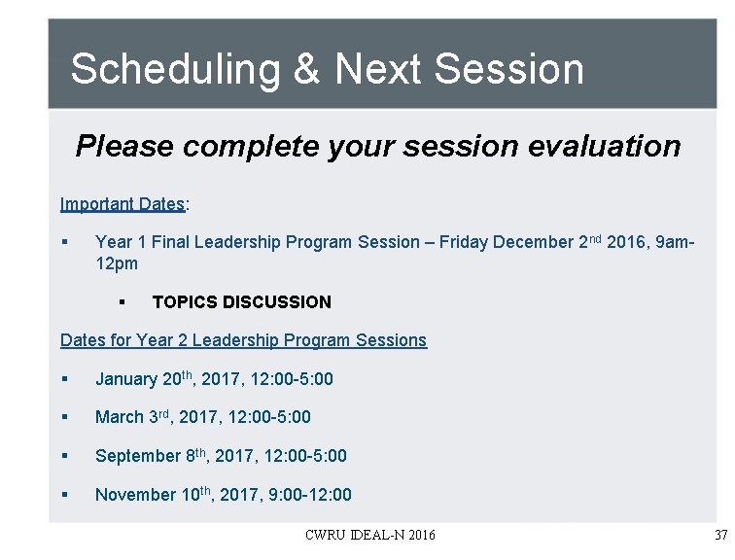Select the January 20th, 2017 date entry

tap(214, 378)
